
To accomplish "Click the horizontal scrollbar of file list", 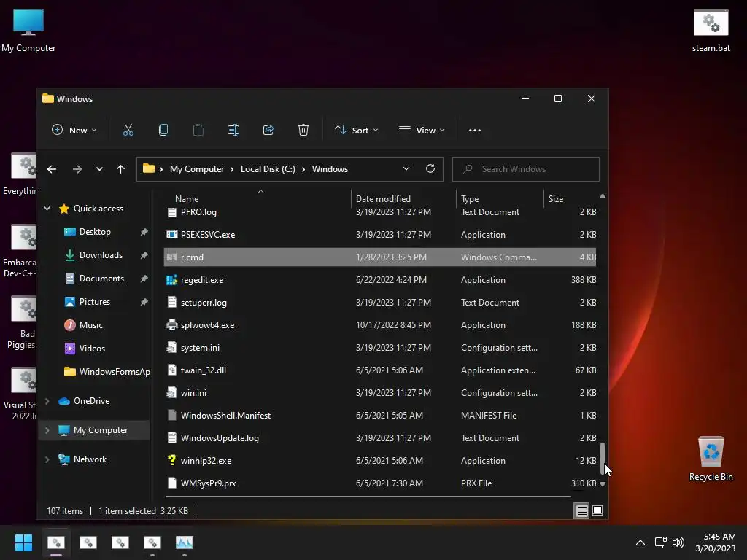I will [368, 497].
